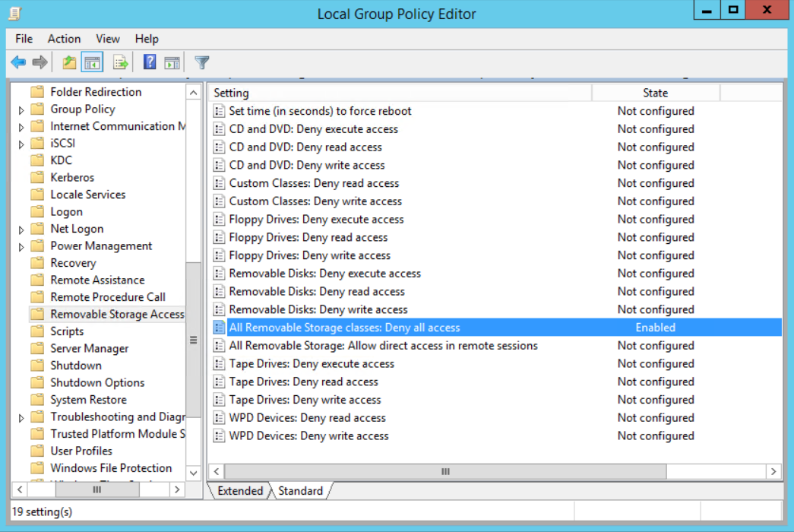794x532 pixels.
Task: Open Help with blue question mark icon
Action: [150, 62]
